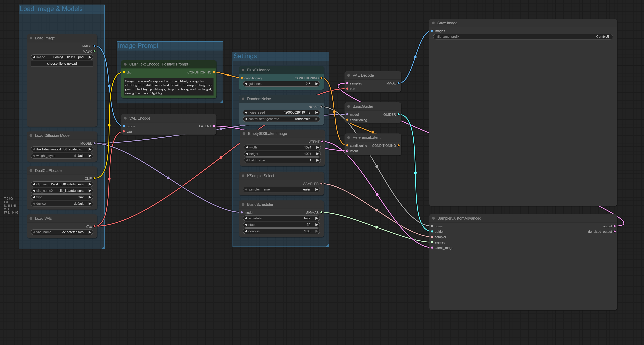Collapse the VAE Encode node dot
Screen dimensions: 644x345
click(x=125, y=118)
